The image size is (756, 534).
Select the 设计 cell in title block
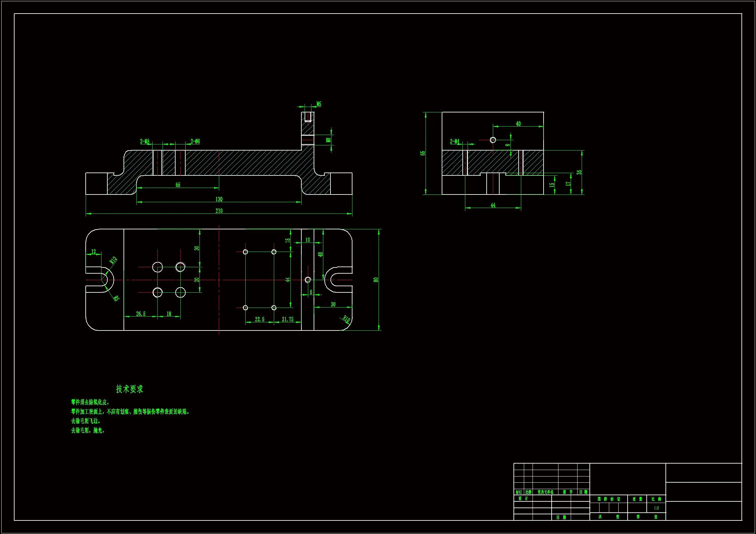tap(523, 498)
